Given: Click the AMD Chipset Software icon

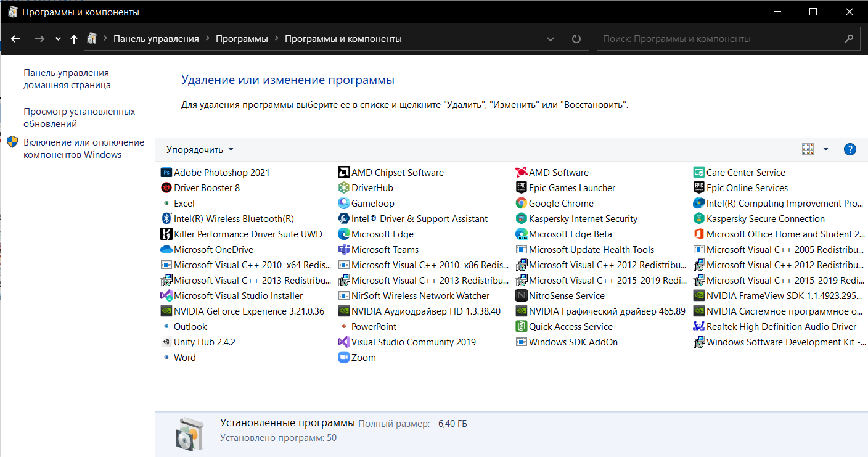Looking at the screenshot, I should 343,173.
